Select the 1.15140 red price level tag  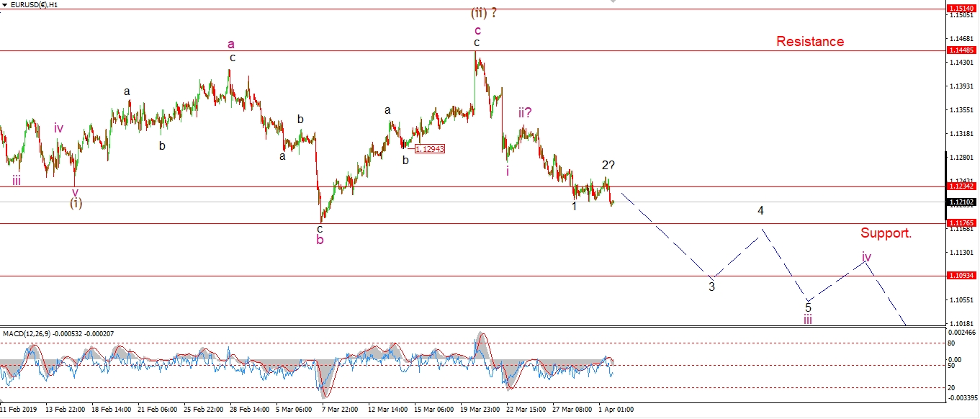pyautogui.click(x=961, y=9)
